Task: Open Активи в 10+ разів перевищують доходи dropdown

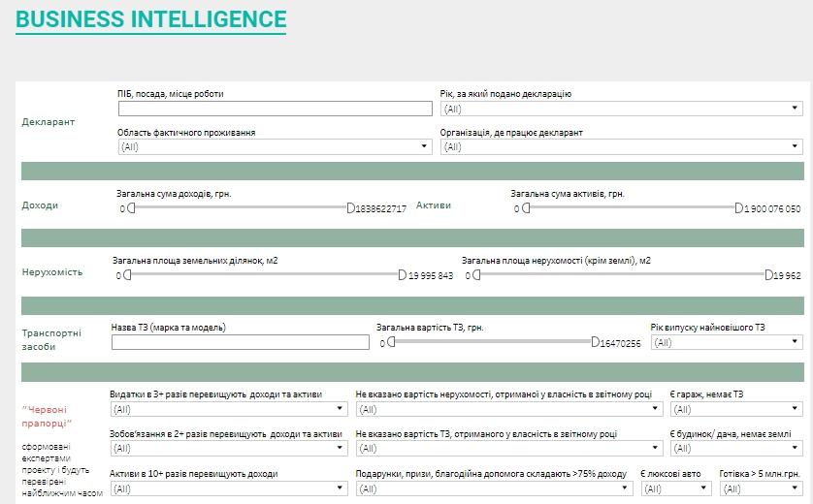Action: [229, 489]
